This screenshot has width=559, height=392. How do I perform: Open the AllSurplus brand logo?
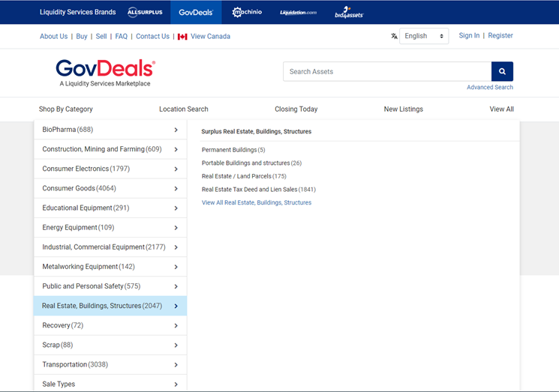click(x=145, y=12)
